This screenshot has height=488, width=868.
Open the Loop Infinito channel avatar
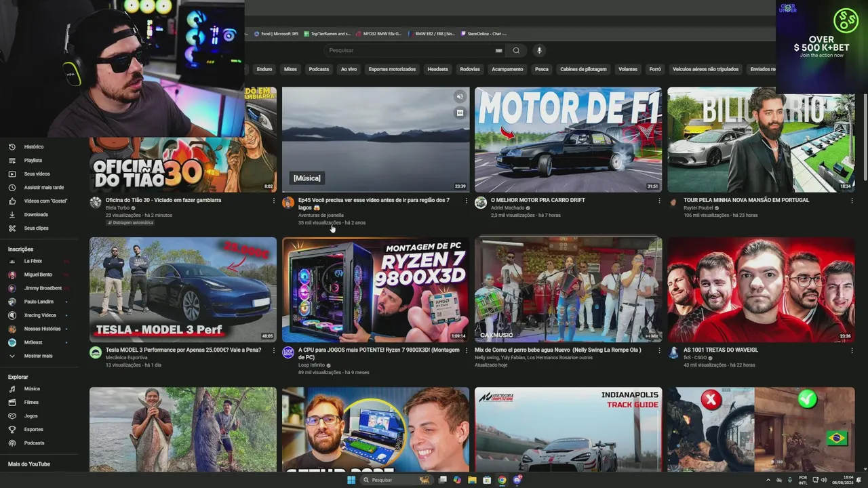point(288,352)
